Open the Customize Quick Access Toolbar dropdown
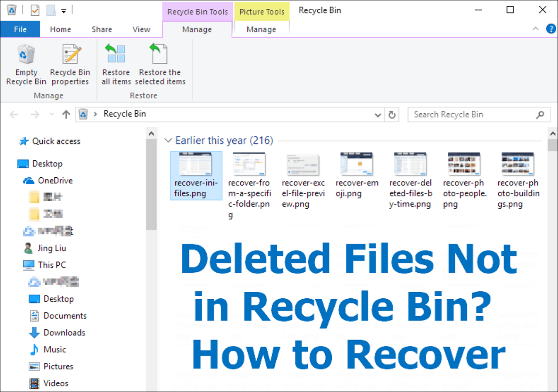Image resolution: width=558 pixels, height=392 pixels. click(64, 10)
